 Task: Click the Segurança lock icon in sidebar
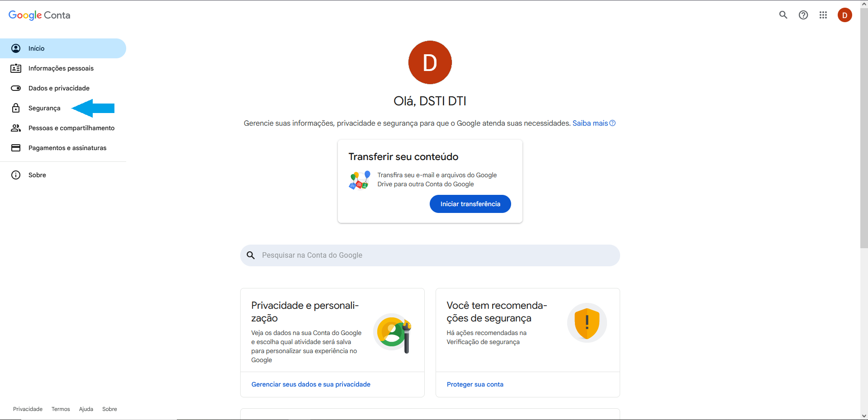(16, 108)
